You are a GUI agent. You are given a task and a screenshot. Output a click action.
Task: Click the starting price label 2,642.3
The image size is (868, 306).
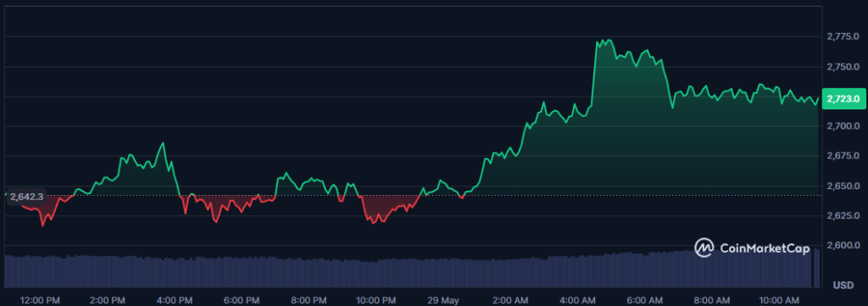point(26,196)
